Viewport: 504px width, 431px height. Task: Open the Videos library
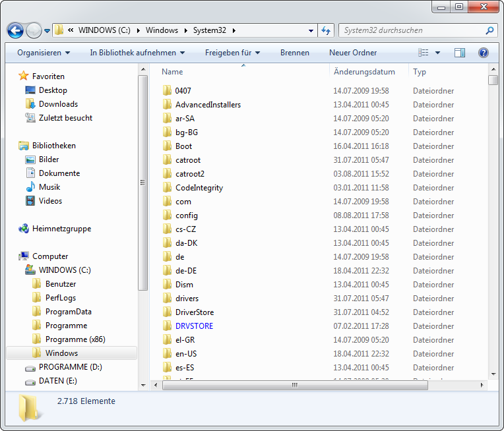50,200
